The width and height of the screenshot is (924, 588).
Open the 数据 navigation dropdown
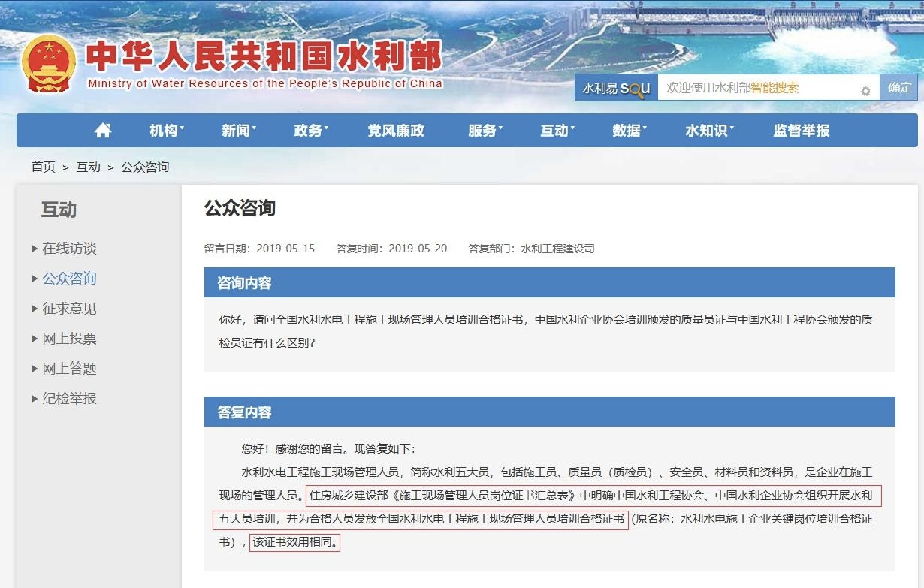(x=627, y=130)
